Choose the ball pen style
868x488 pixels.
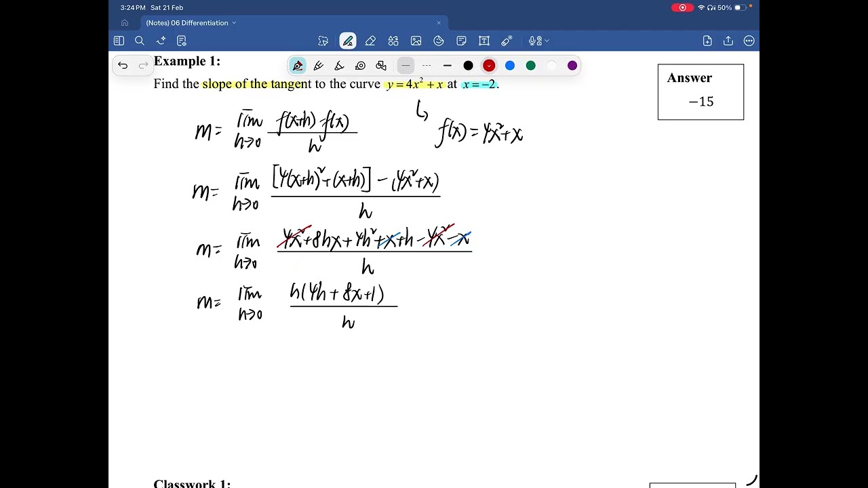tap(319, 66)
